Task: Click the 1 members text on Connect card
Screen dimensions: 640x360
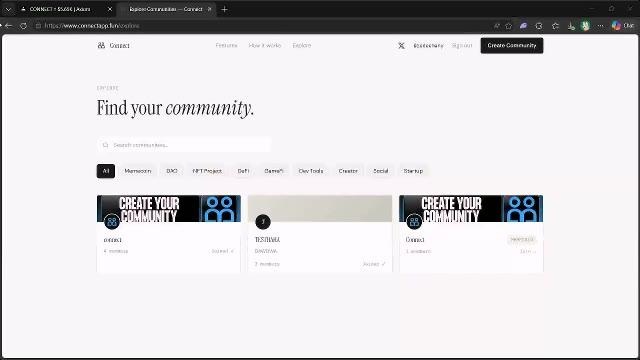Action: point(418,251)
